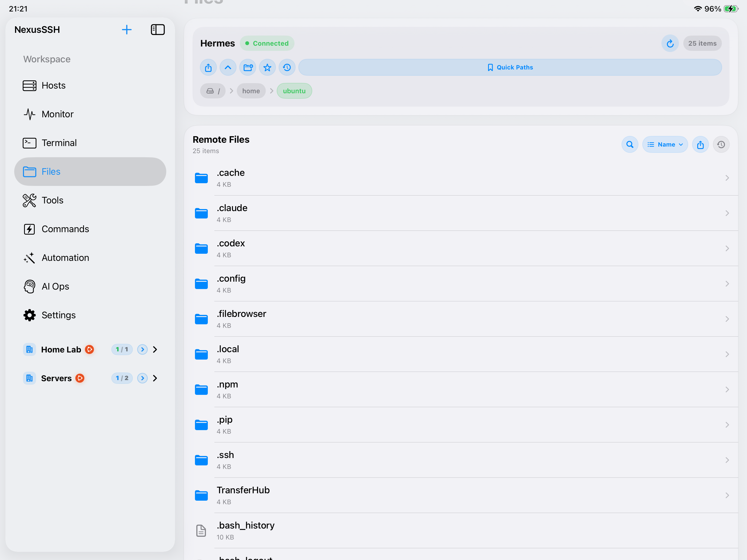Open AI Ops section

point(90,286)
